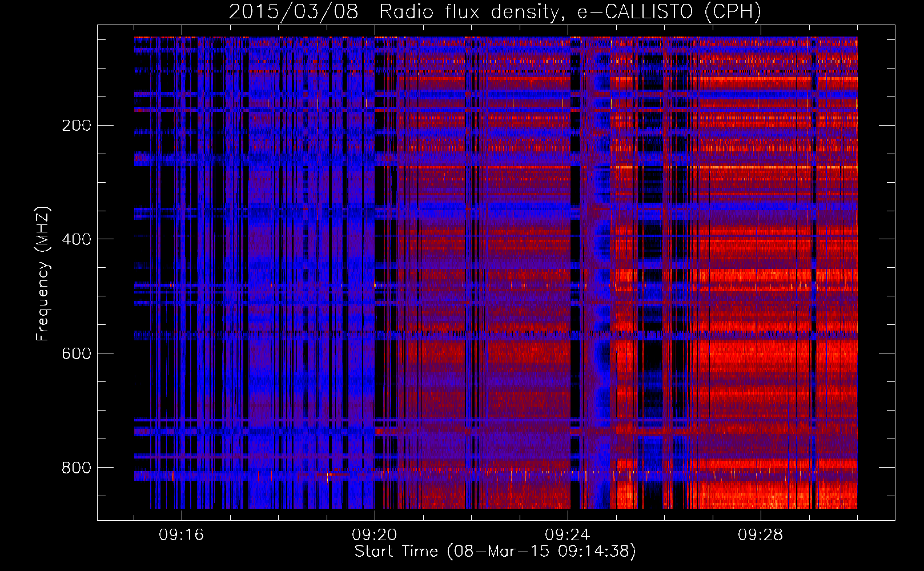Click the '09:20' time tick label
The width and height of the screenshot is (924, 571).
[x=375, y=535]
